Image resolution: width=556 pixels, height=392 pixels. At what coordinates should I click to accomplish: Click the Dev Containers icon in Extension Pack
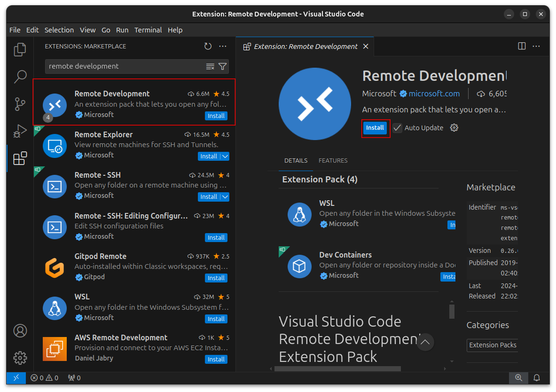click(x=300, y=266)
